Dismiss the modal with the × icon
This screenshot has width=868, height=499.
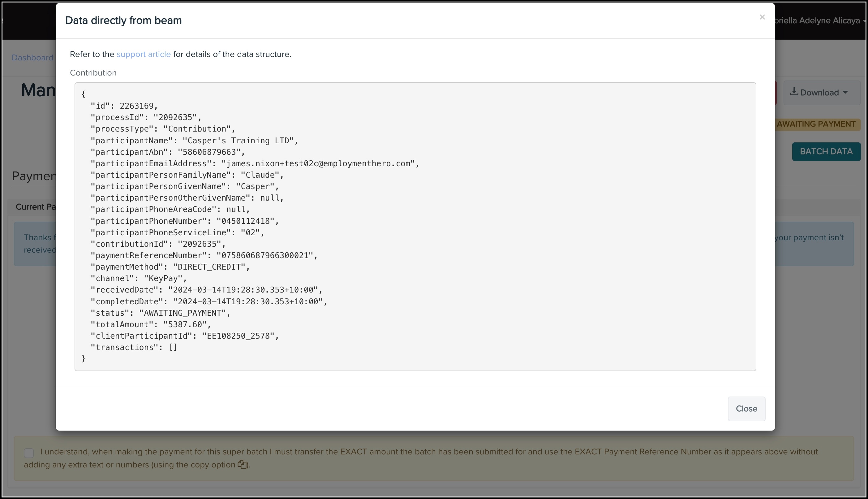pyautogui.click(x=762, y=17)
